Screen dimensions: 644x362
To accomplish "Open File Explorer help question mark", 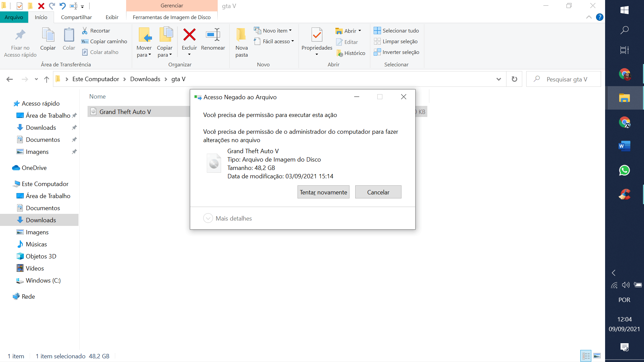I will [600, 17].
